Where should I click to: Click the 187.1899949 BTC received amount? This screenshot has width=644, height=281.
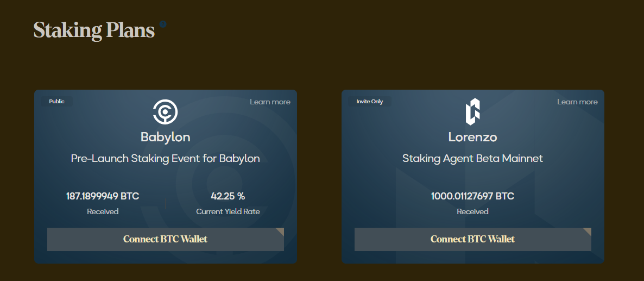coord(103,196)
